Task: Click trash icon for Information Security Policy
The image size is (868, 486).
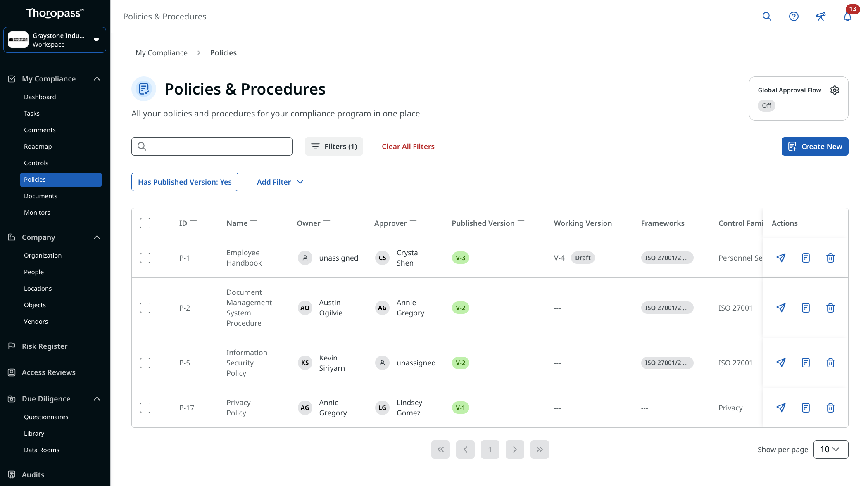Action: (830, 363)
